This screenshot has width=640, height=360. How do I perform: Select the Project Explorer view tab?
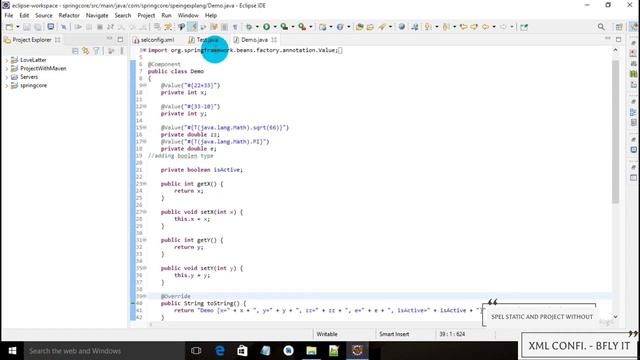click(x=32, y=40)
